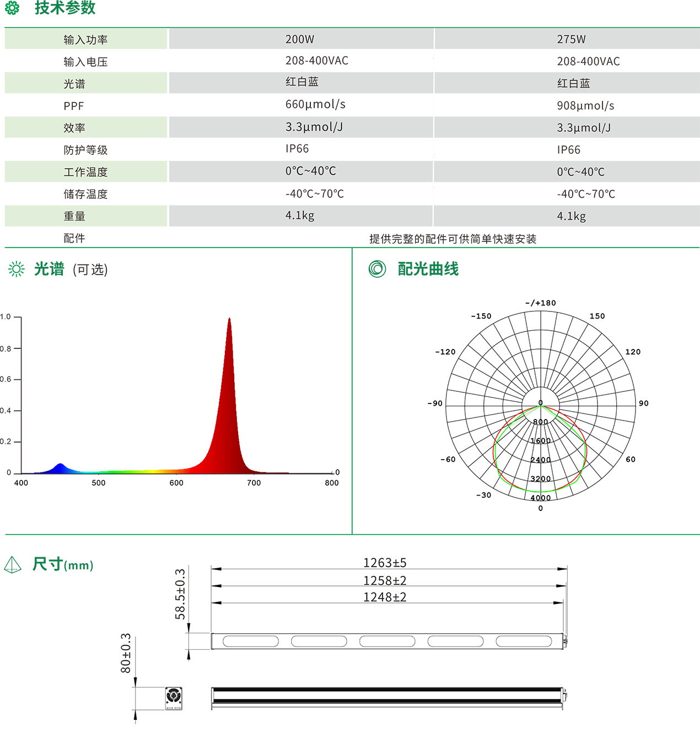Click the 1600 ring label in polar plot
Screen dimensions: 700x732
(540, 441)
